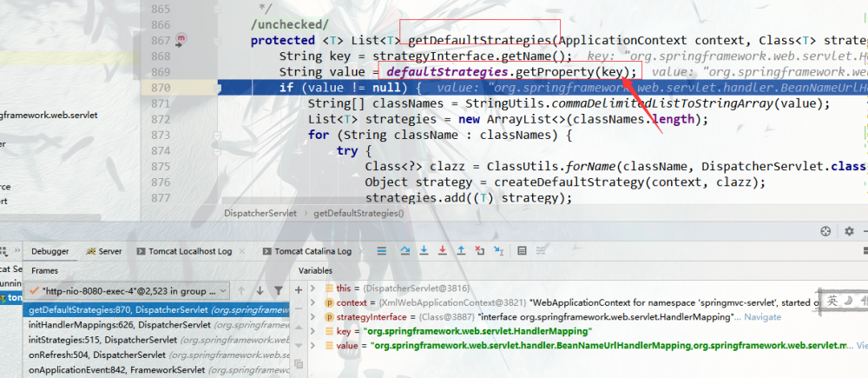Expand the 'value' variable node
The height and width of the screenshot is (378, 868).
[x=312, y=346]
